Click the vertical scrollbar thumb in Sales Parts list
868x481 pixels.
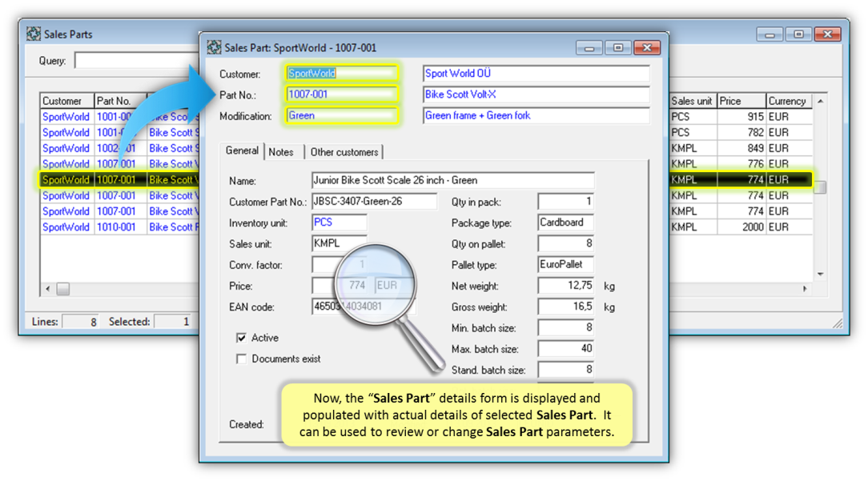(821, 187)
